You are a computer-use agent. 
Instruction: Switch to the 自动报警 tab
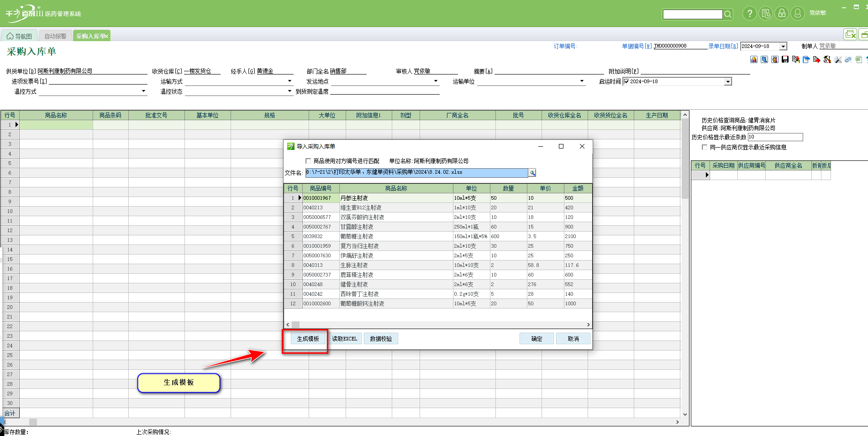point(55,36)
